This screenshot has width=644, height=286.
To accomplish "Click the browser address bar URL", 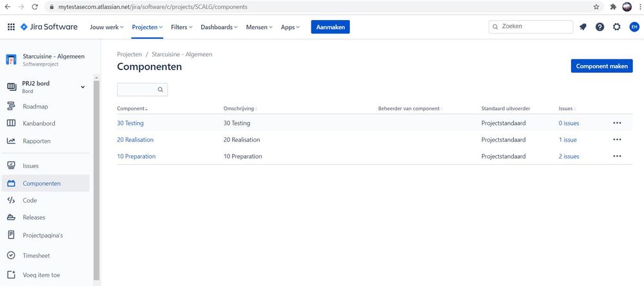I will (x=152, y=7).
